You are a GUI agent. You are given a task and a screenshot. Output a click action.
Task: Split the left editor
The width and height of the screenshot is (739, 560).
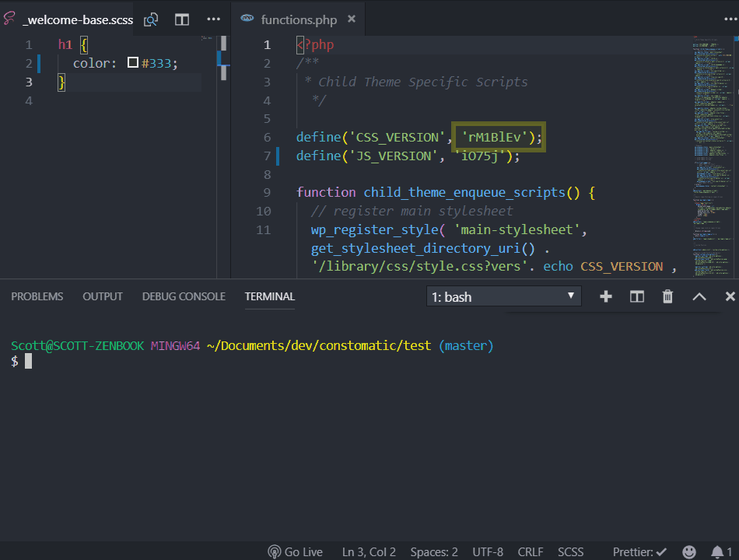tap(182, 19)
